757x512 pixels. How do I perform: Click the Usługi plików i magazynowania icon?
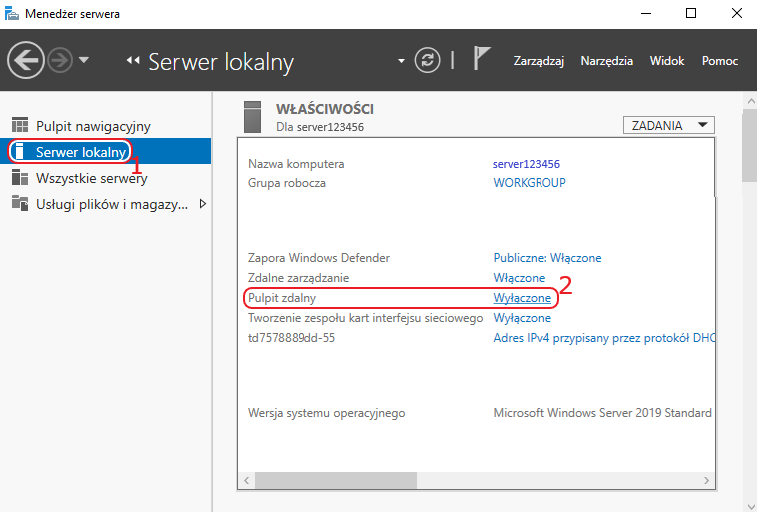[x=20, y=203]
